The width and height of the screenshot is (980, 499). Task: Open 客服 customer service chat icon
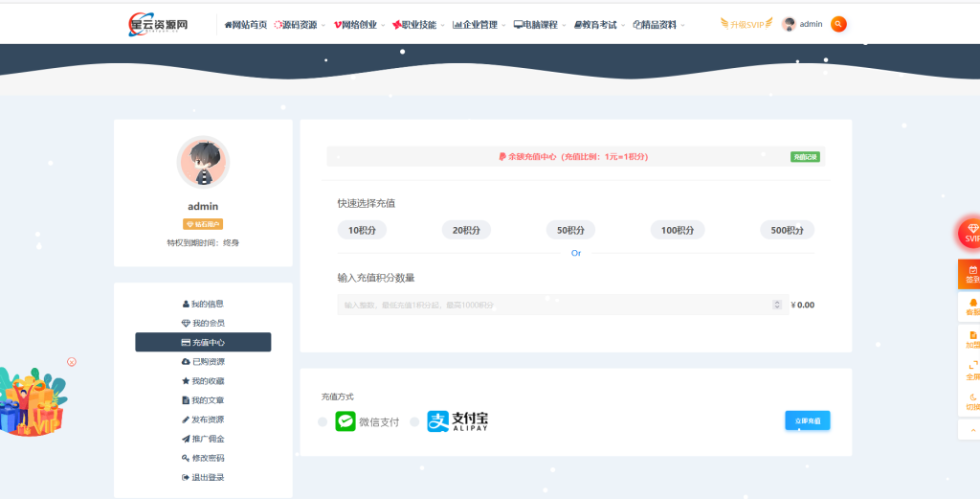click(x=971, y=306)
